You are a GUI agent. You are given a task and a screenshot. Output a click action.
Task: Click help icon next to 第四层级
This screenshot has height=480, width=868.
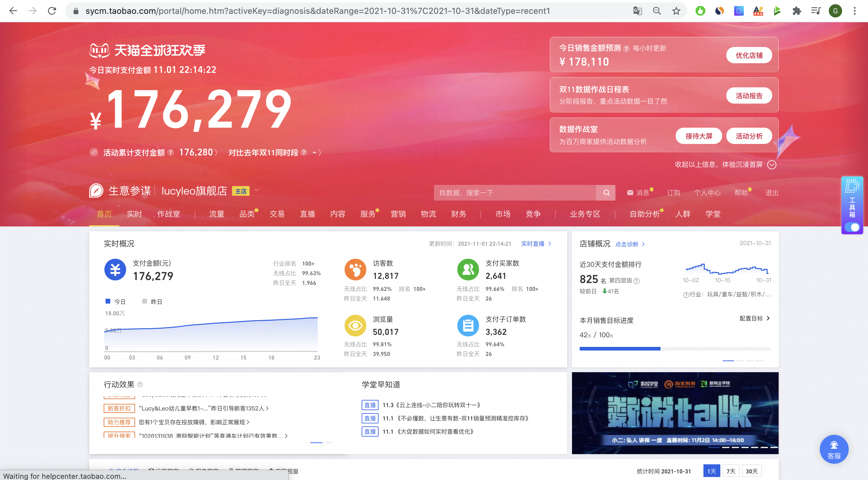coord(637,281)
